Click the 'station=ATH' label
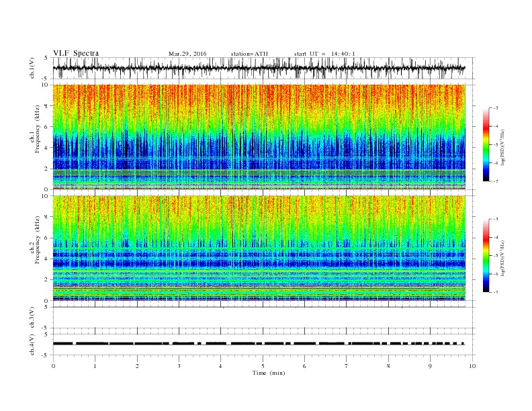The image size is (532, 411). click(249, 54)
